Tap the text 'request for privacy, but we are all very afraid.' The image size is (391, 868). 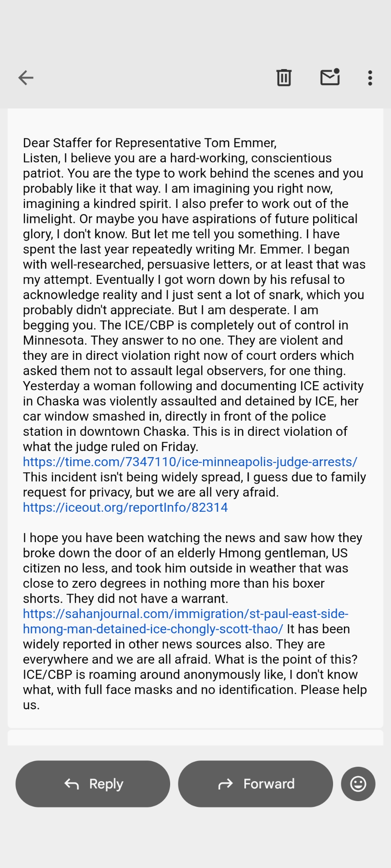click(x=151, y=492)
